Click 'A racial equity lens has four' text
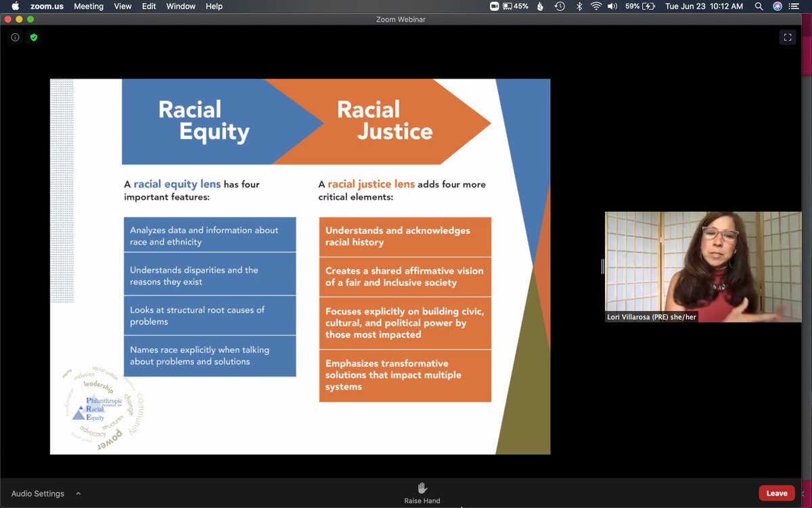The image size is (812, 508). (192, 190)
